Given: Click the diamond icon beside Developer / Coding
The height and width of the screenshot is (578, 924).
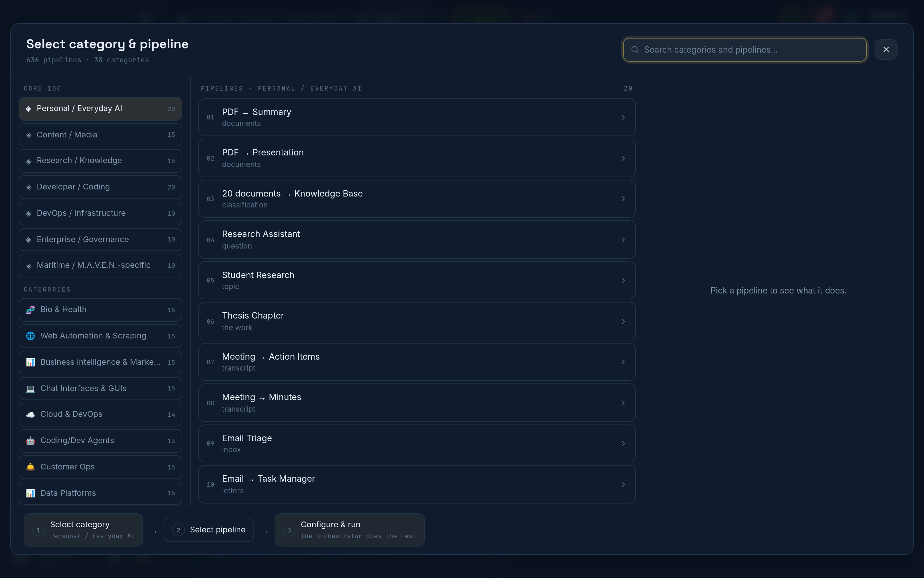Looking at the screenshot, I should (x=29, y=187).
